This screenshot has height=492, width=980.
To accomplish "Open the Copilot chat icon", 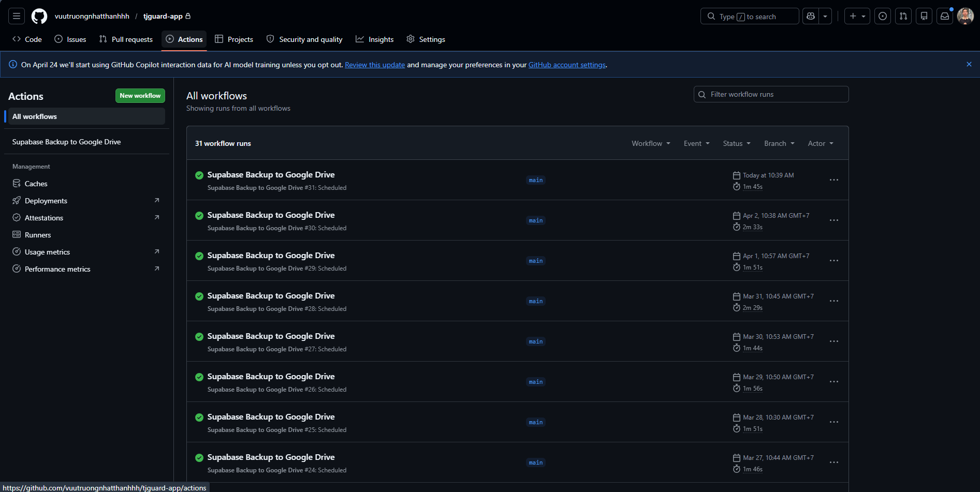I will click(811, 17).
